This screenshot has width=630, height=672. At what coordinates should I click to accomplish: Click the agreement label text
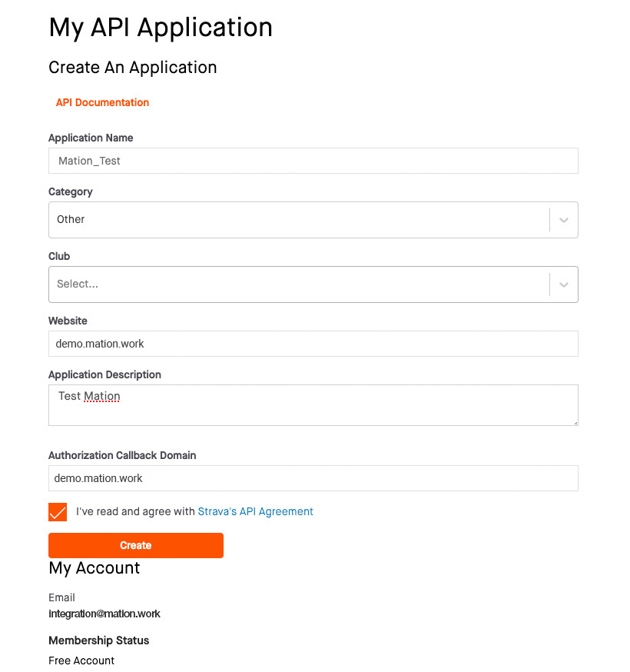pos(194,512)
